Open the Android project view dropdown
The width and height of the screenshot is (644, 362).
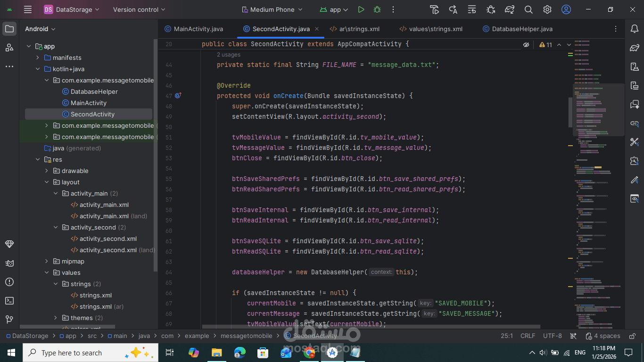[x=40, y=29]
